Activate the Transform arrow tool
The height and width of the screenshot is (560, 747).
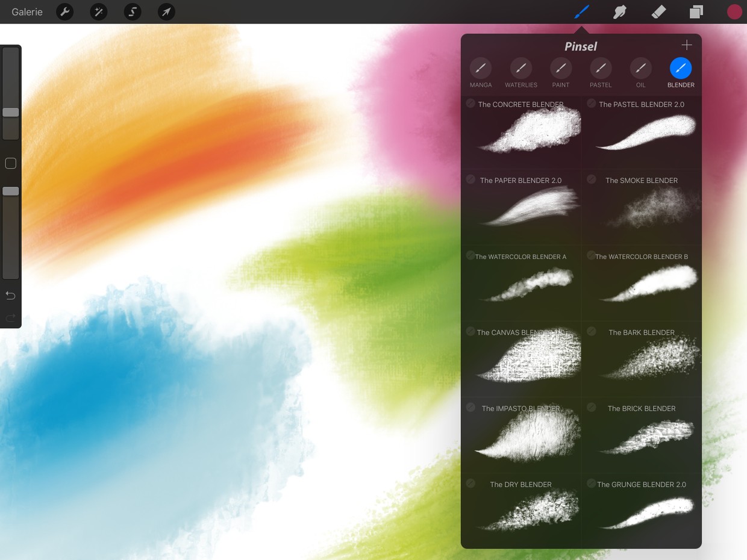point(166,11)
